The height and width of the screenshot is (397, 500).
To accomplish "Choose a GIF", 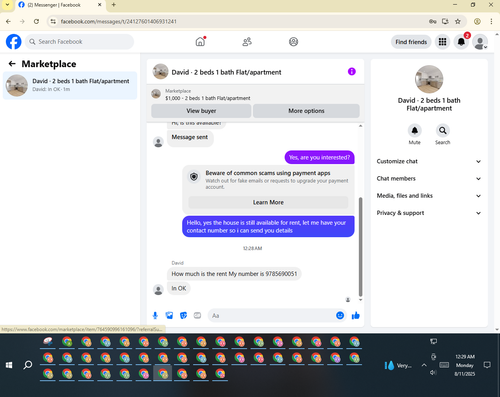I will click(197, 315).
